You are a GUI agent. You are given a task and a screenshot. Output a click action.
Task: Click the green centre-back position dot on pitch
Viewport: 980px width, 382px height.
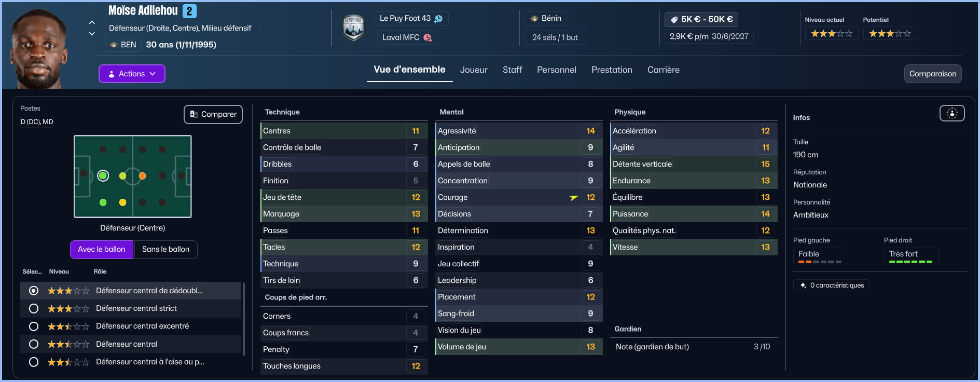point(103,176)
